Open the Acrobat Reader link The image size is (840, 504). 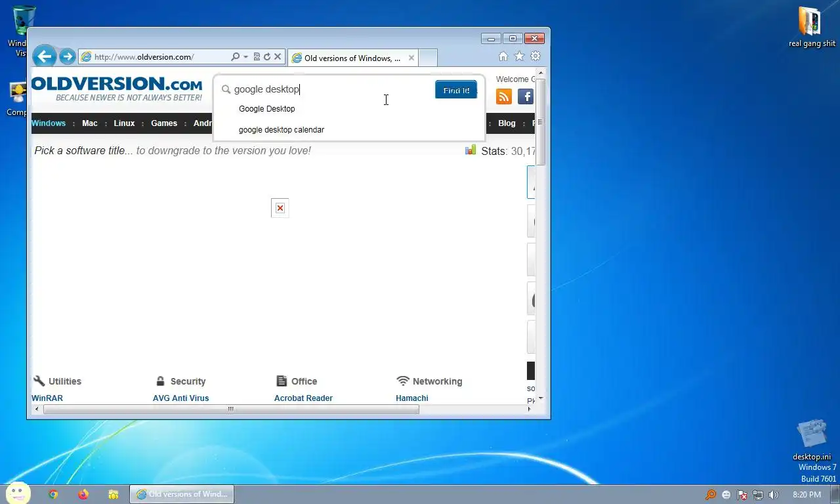pyautogui.click(x=303, y=398)
